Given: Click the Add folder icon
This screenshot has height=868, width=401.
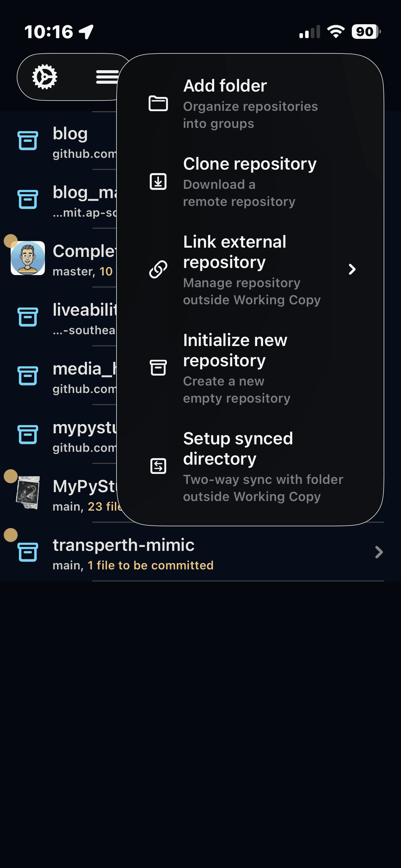Looking at the screenshot, I should pyautogui.click(x=158, y=104).
